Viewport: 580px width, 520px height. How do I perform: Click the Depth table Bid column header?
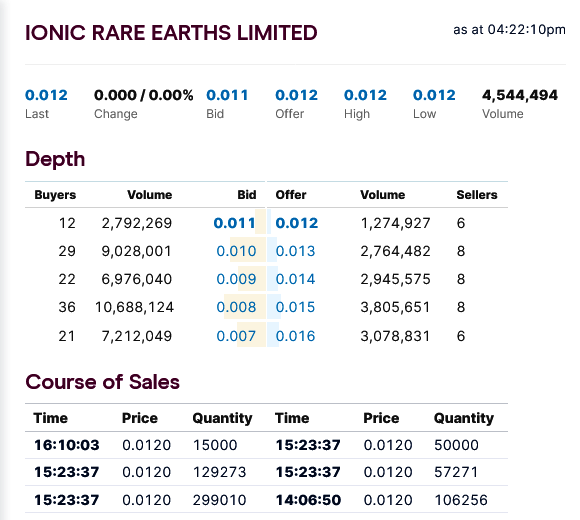pos(247,195)
